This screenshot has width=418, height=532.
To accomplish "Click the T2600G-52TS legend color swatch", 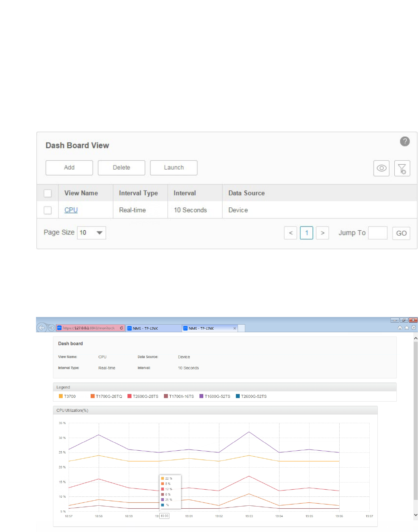I will [238, 396].
